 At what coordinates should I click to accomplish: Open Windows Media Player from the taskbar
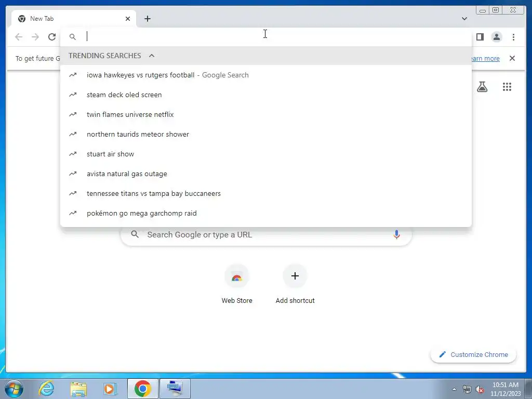pos(110,389)
